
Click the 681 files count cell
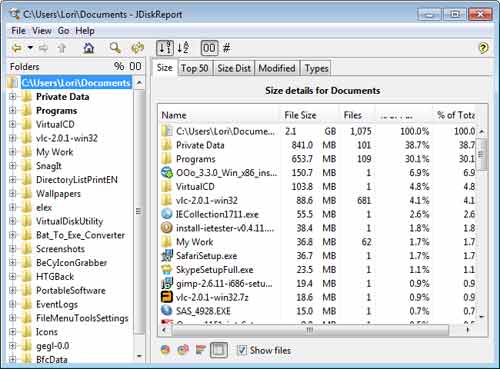[x=364, y=200]
